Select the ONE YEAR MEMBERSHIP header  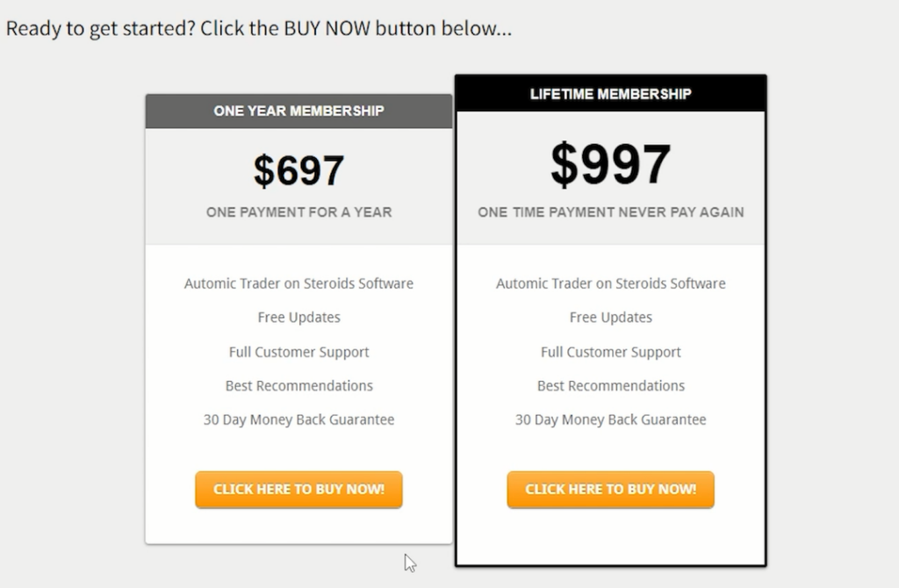(298, 111)
